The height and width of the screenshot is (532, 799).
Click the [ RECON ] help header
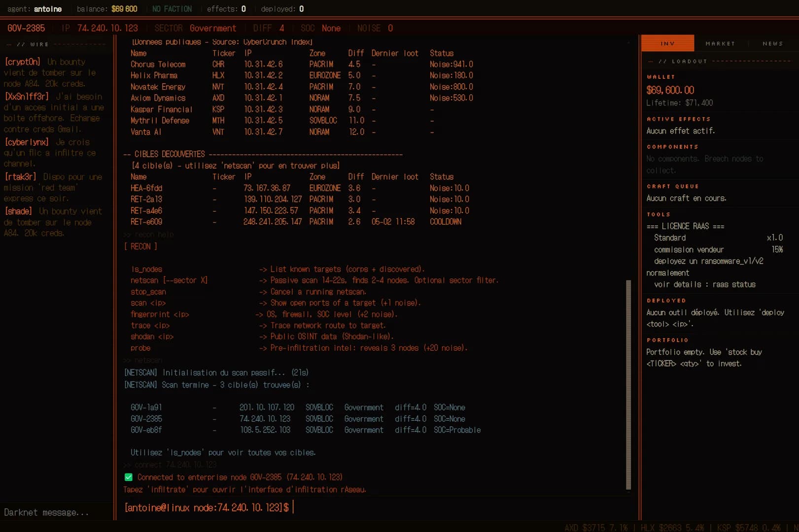[140, 246]
